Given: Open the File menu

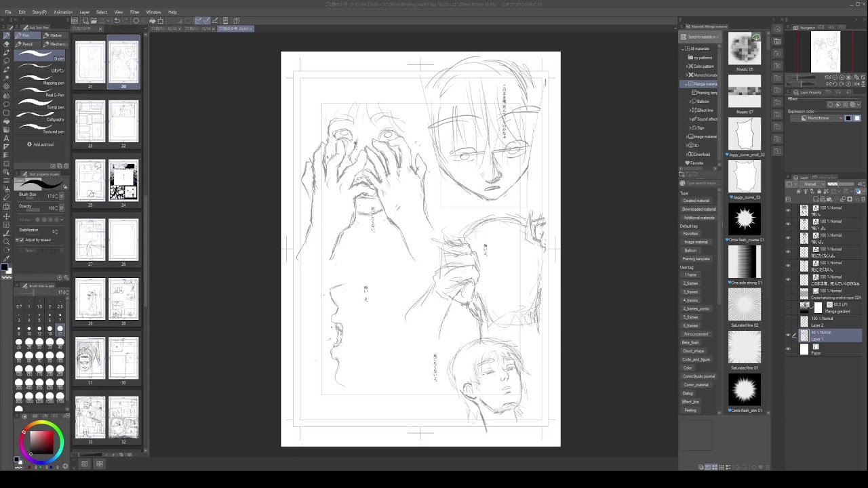Looking at the screenshot, I should point(8,12).
